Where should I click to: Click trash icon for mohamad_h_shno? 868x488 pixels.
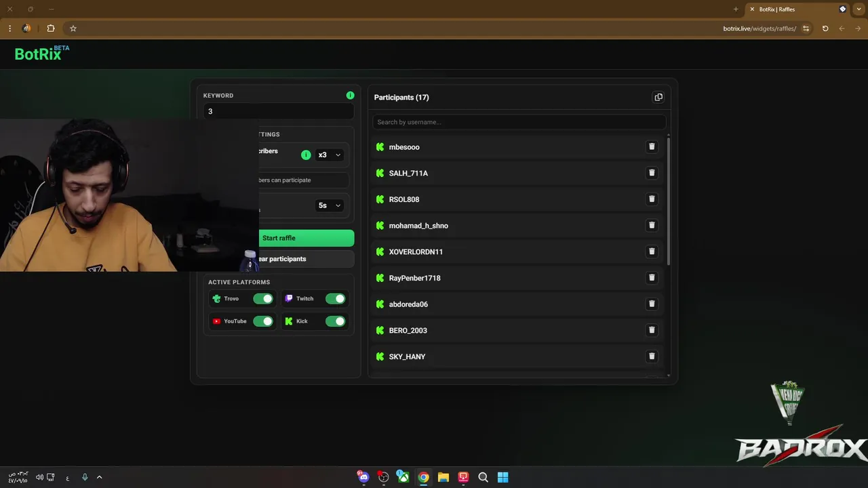[652, 225]
